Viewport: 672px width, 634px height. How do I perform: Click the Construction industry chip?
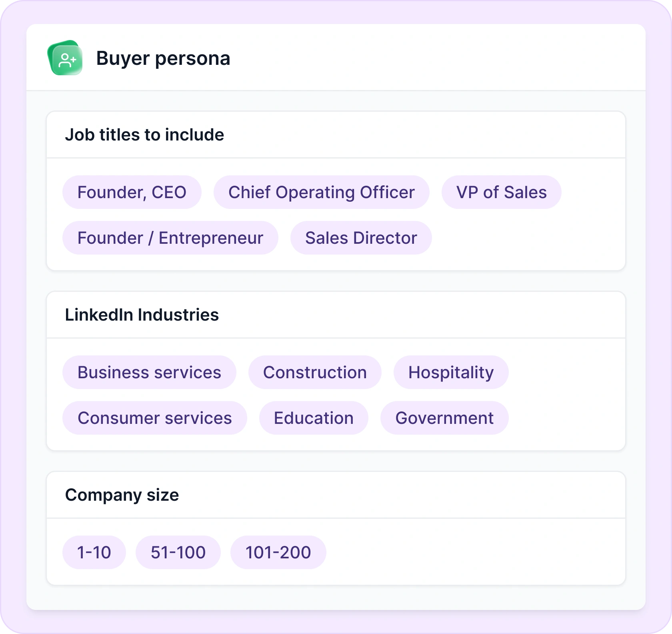click(x=315, y=372)
